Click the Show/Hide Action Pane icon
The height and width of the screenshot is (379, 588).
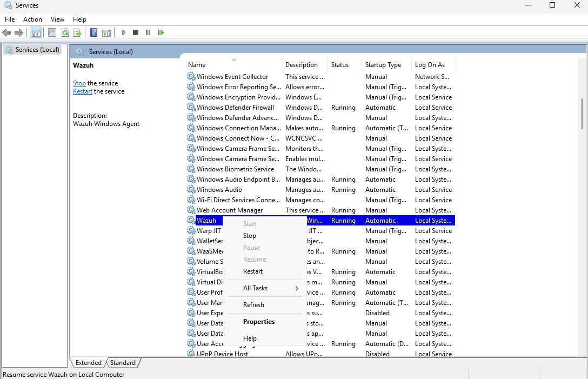tap(106, 32)
